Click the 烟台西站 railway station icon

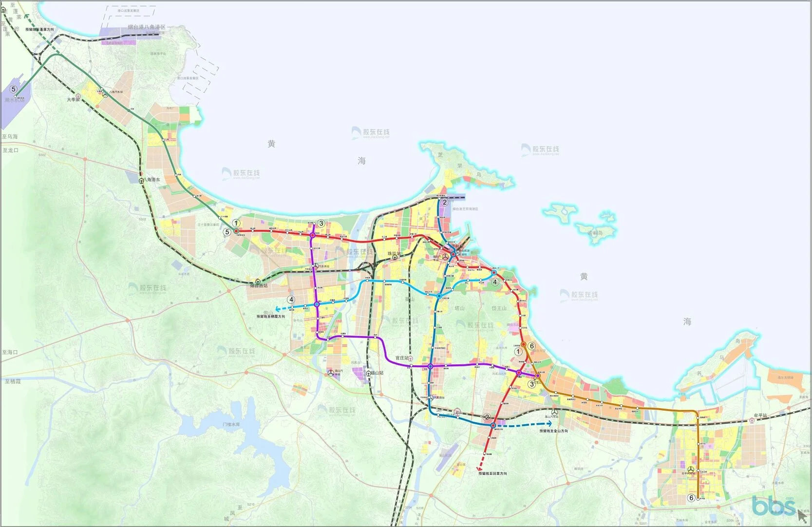(258, 282)
